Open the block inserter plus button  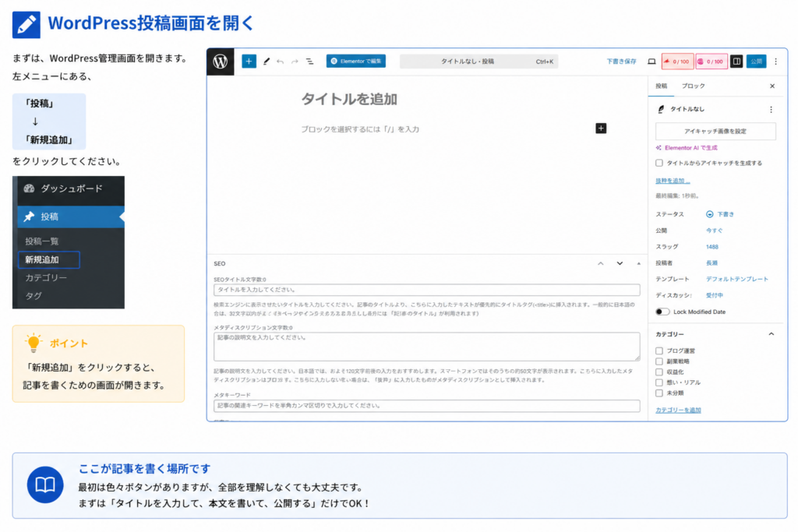(x=249, y=62)
